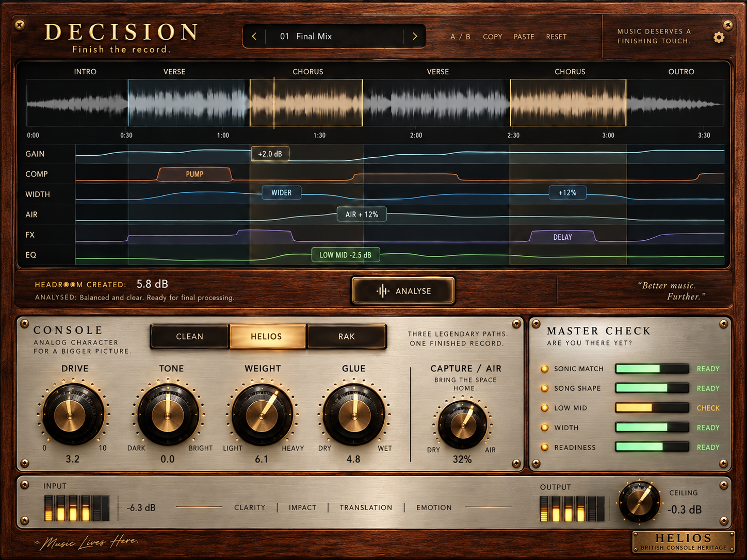Select the GAIN automation lane label
747x560 pixels.
[35, 154]
